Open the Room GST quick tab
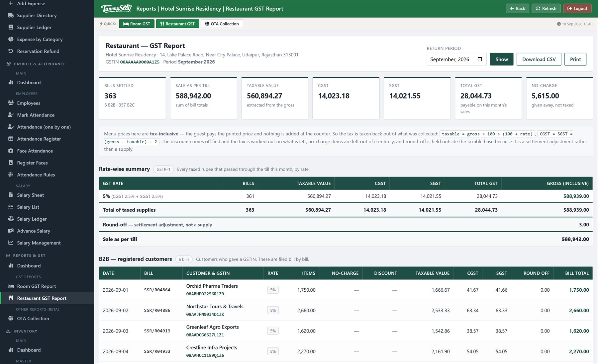The width and height of the screenshot is (598, 364). click(x=137, y=24)
